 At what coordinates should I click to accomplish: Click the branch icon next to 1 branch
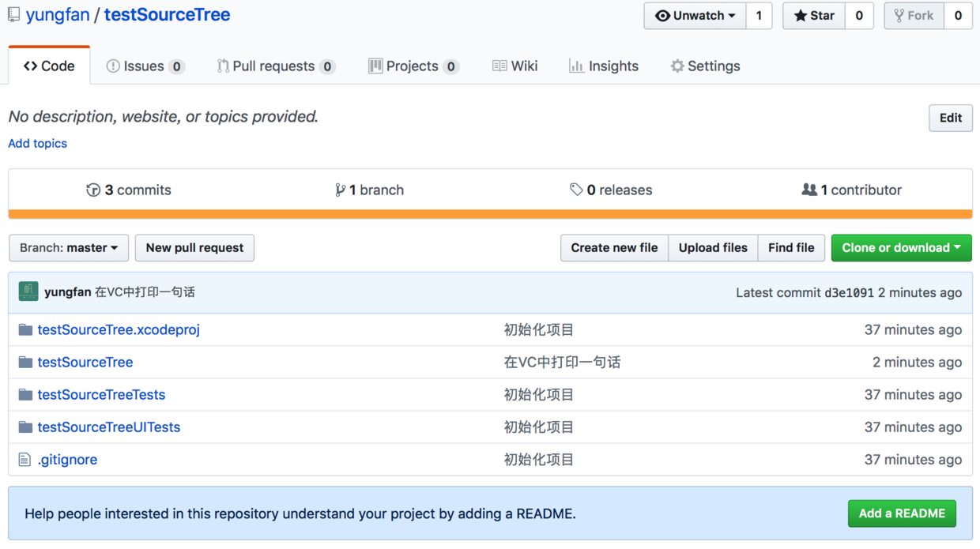340,190
